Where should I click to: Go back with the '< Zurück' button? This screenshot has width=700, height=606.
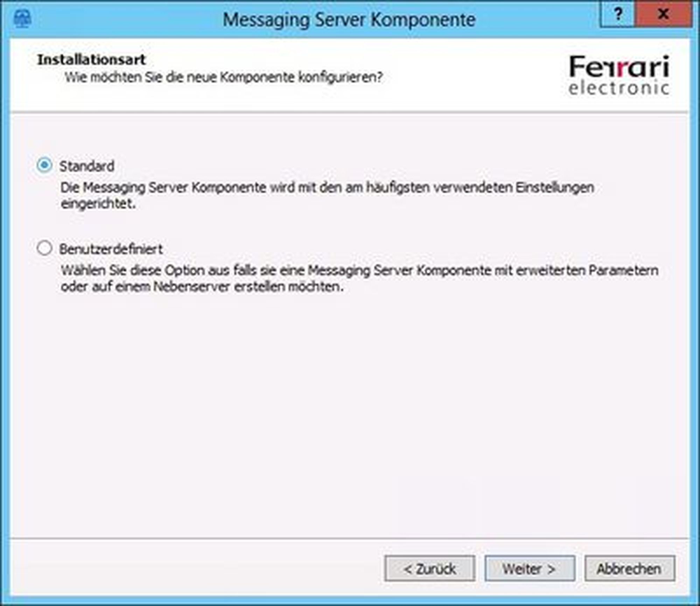429,569
